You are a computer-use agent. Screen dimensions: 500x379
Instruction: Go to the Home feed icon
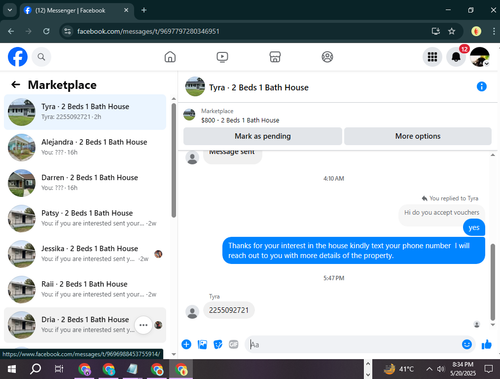tap(170, 57)
